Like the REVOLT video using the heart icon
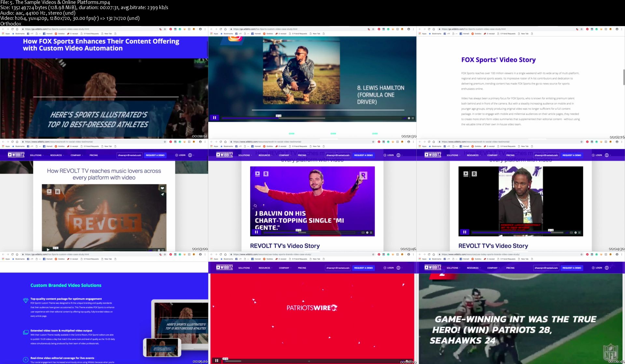The height and width of the screenshot is (364, 625). (162, 188)
